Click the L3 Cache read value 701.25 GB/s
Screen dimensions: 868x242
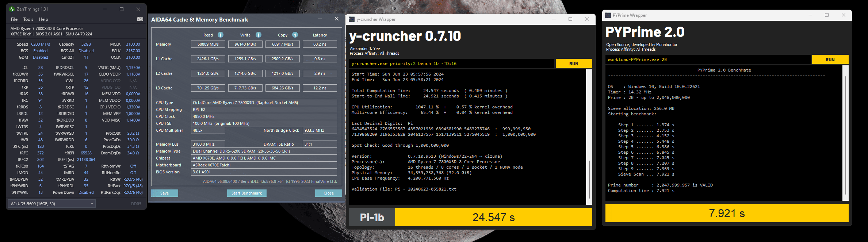pyautogui.click(x=208, y=88)
